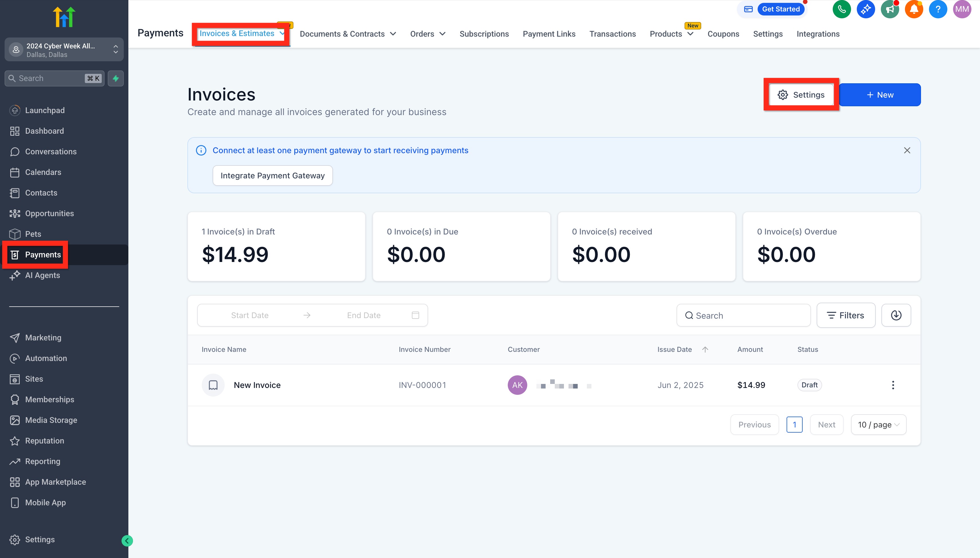This screenshot has height=558, width=980.
Task: Collapse sidebar with green arrow button
Action: 127,541
